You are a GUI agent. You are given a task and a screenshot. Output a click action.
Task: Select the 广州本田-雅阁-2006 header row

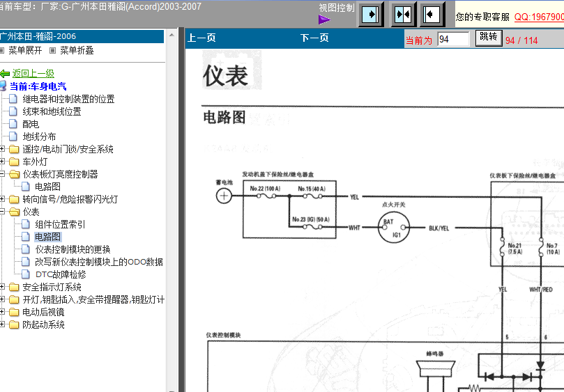(82, 36)
